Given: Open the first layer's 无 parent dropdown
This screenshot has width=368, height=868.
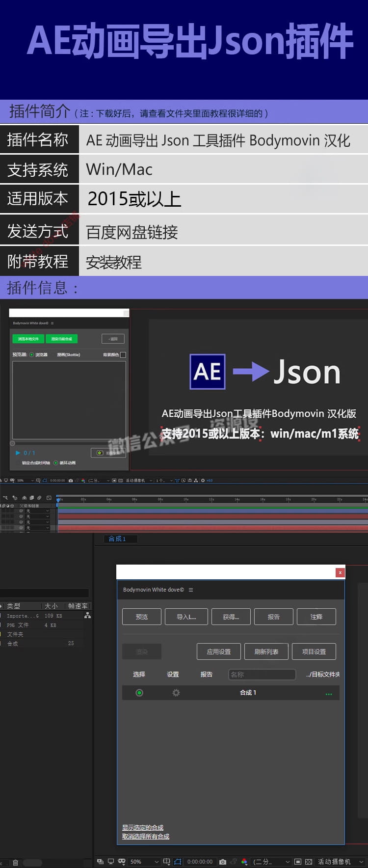Looking at the screenshot, I should tap(37, 511).
